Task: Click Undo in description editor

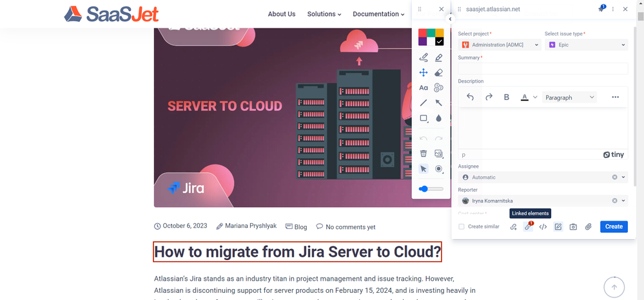Action: [471, 97]
